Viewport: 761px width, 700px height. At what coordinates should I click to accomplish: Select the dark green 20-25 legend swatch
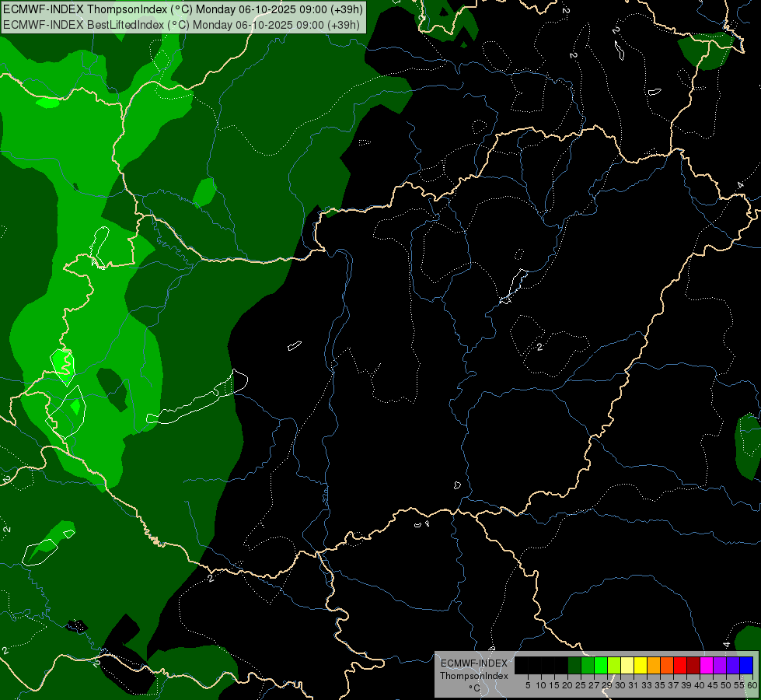tap(574, 665)
